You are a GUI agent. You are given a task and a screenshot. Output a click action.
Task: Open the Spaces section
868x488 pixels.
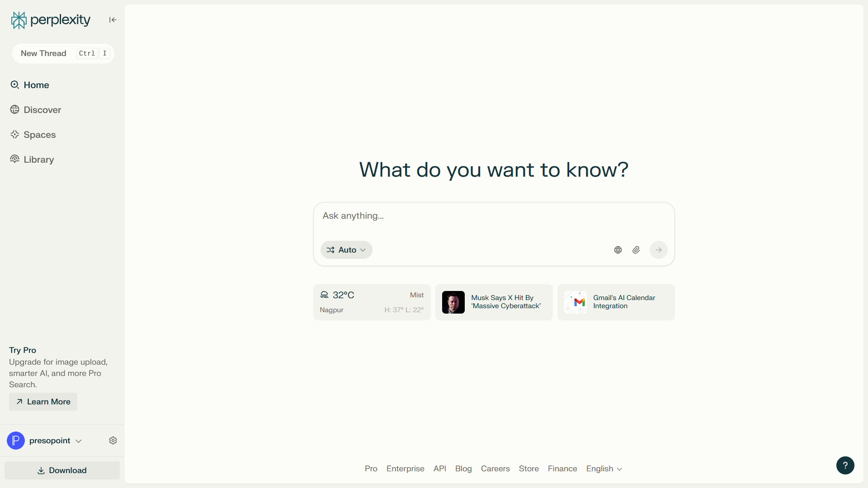[39, 135]
